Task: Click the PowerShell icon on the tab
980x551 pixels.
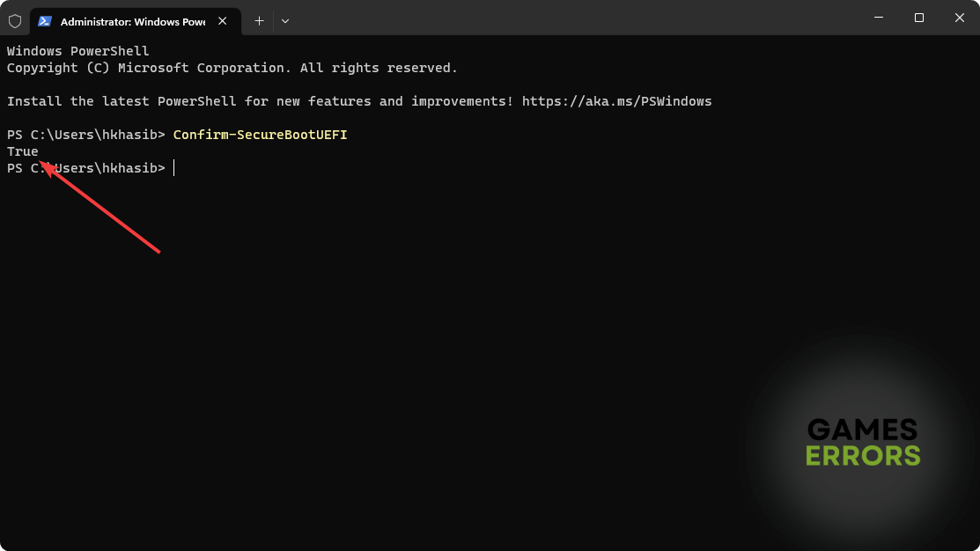Action: point(45,20)
